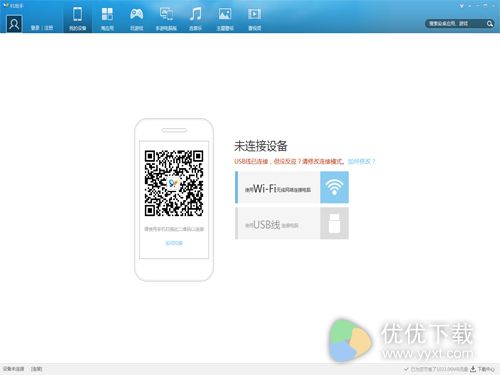Open the music note section

[x=195, y=18]
